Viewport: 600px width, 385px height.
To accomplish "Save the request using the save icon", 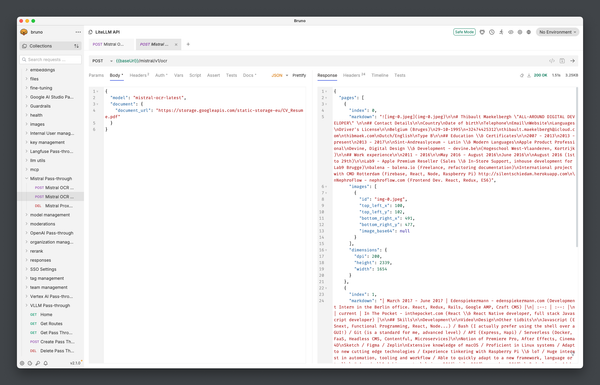I will [562, 61].
